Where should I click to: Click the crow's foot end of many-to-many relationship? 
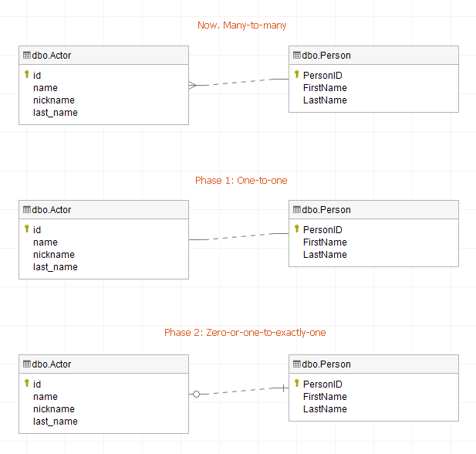pyautogui.click(x=193, y=85)
